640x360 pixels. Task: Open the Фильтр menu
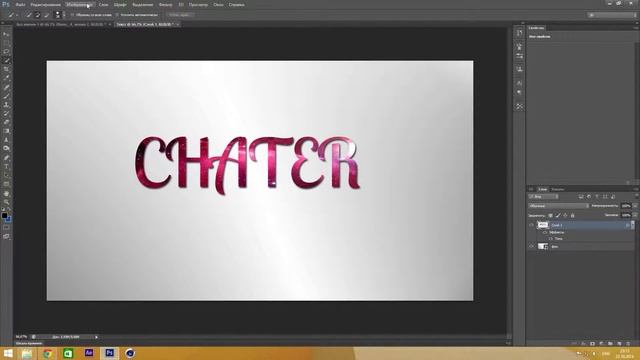[165, 4]
